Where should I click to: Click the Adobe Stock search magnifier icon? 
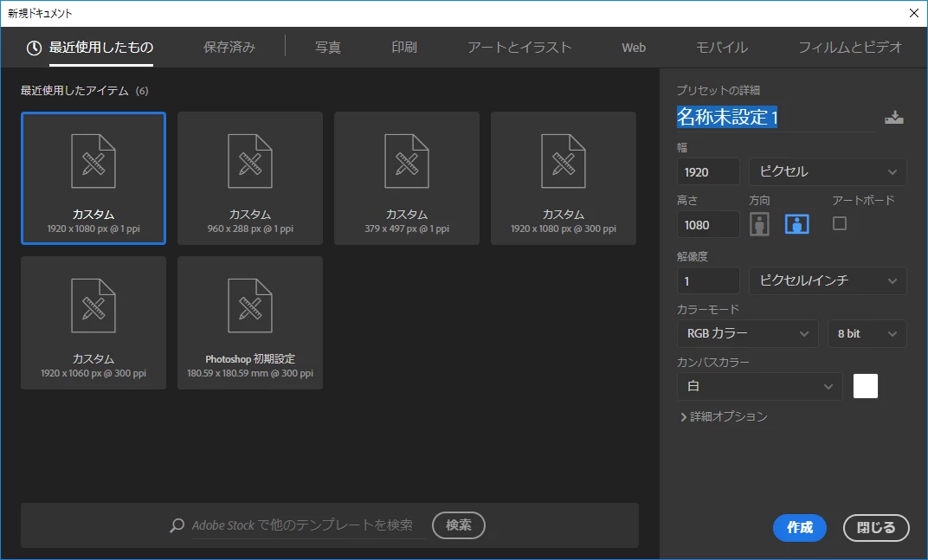coord(177,525)
